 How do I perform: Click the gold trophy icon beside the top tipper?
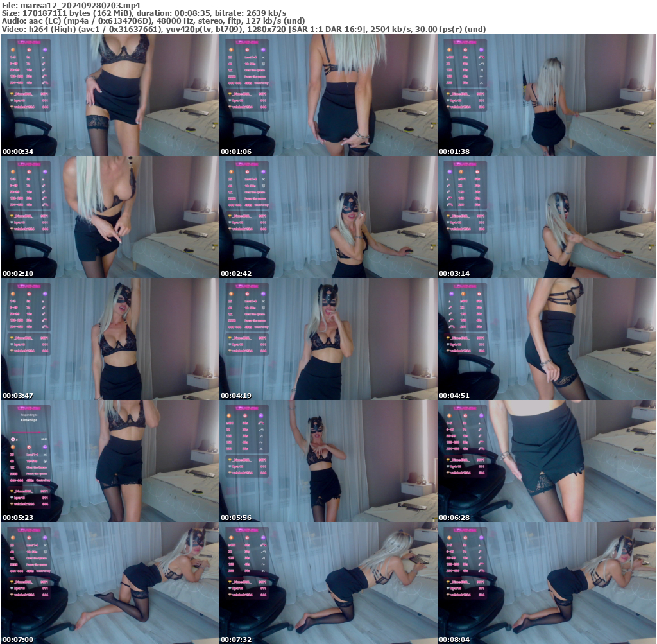pyautogui.click(x=12, y=94)
